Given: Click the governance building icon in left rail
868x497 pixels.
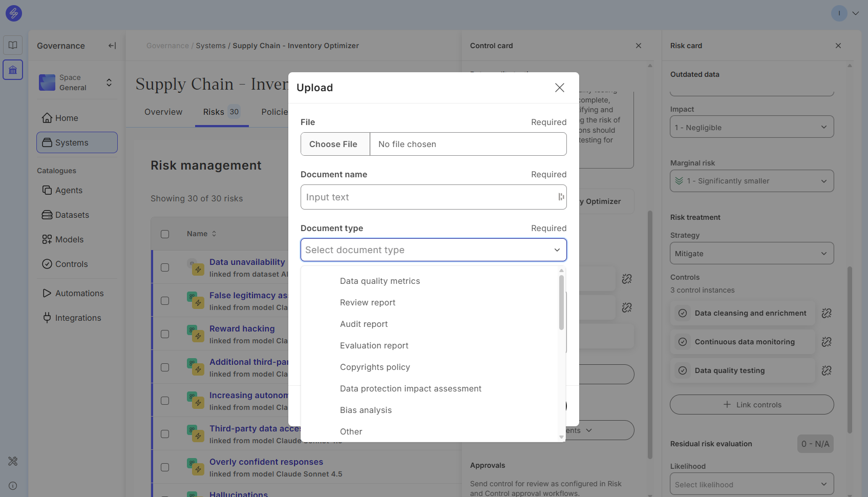Looking at the screenshot, I should click(13, 70).
